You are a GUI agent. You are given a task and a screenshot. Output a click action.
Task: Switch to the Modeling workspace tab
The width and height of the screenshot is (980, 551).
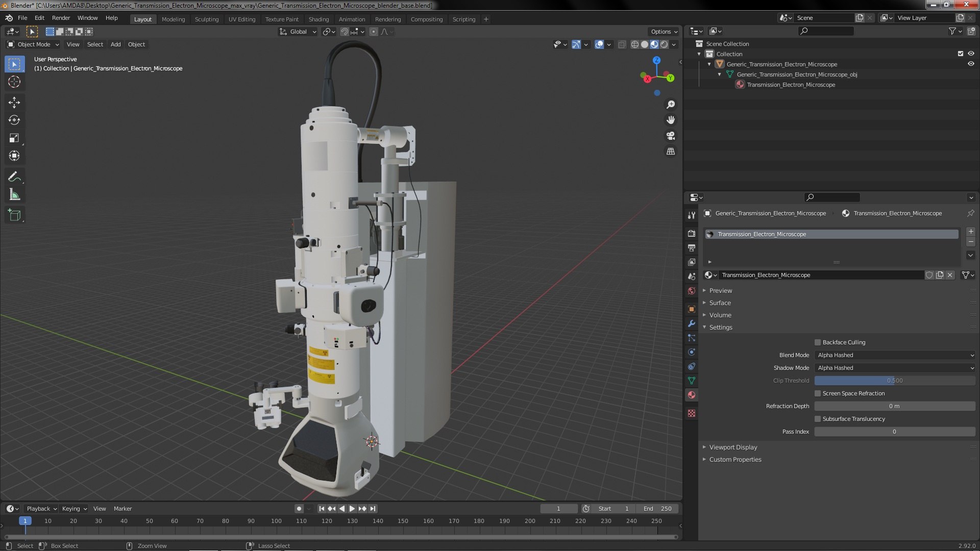173,19
